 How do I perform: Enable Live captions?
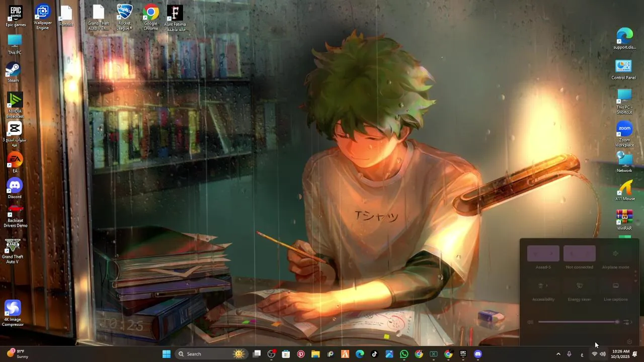tap(615, 286)
